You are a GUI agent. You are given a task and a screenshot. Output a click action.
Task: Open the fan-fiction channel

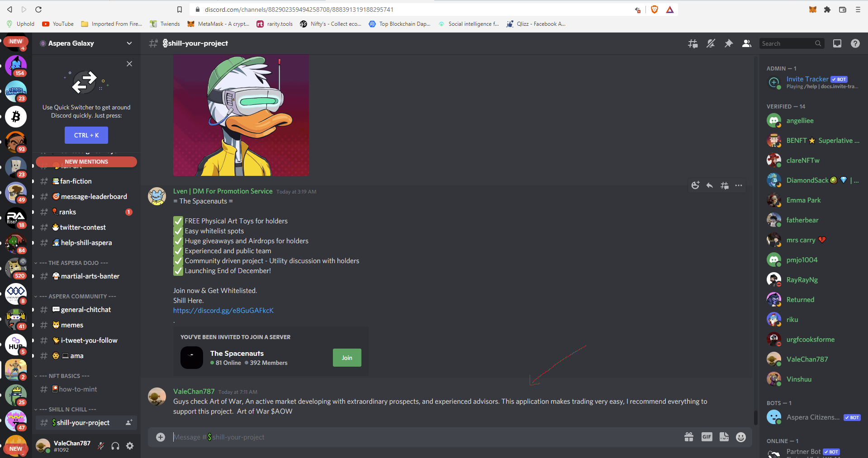pos(86,181)
